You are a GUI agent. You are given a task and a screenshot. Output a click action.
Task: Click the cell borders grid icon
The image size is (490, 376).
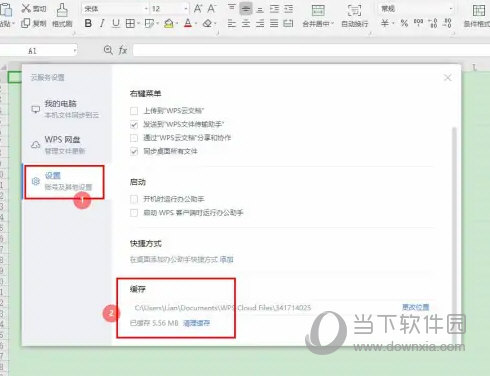[130, 23]
